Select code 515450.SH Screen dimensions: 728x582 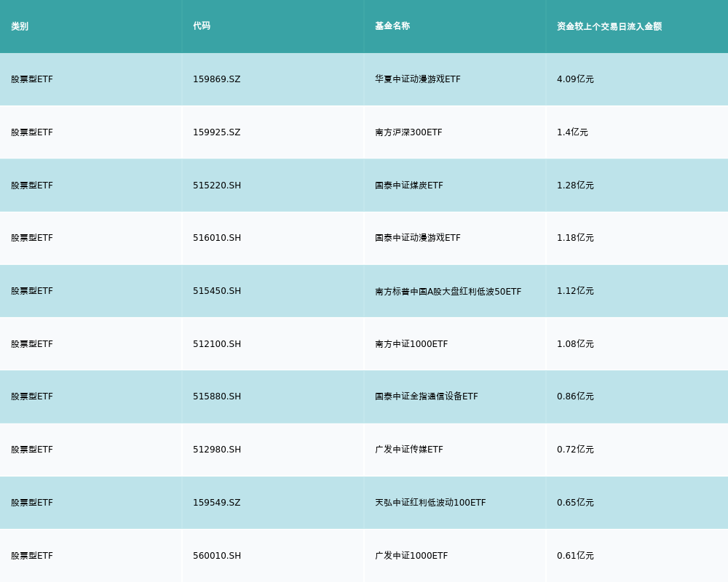[x=217, y=291]
